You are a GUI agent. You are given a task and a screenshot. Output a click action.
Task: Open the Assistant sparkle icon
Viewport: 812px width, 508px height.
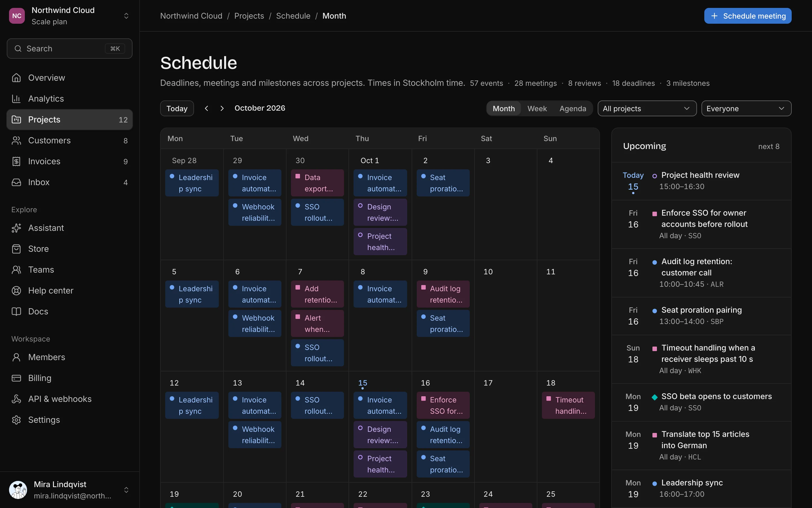click(16, 228)
